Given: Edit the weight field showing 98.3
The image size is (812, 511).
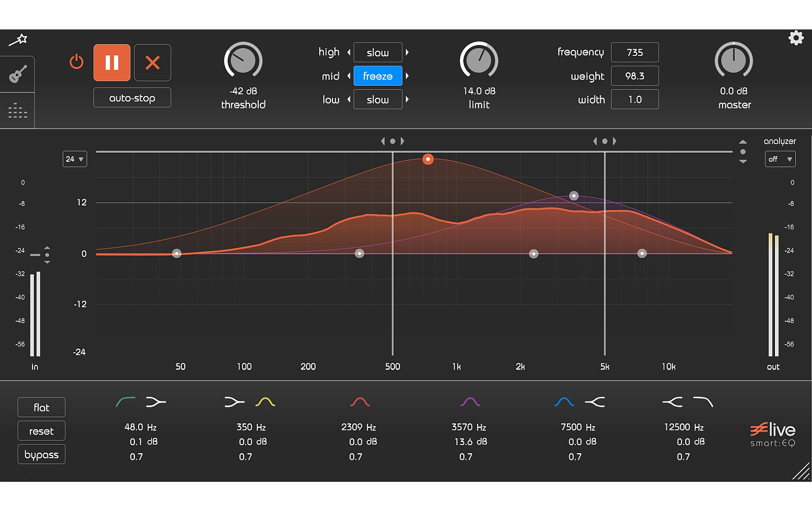Looking at the screenshot, I should coord(635,76).
